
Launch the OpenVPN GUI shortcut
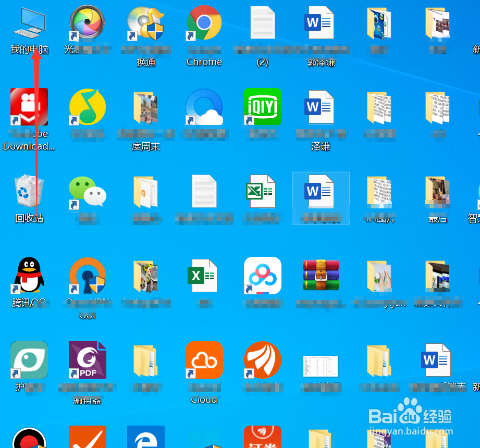click(x=87, y=276)
